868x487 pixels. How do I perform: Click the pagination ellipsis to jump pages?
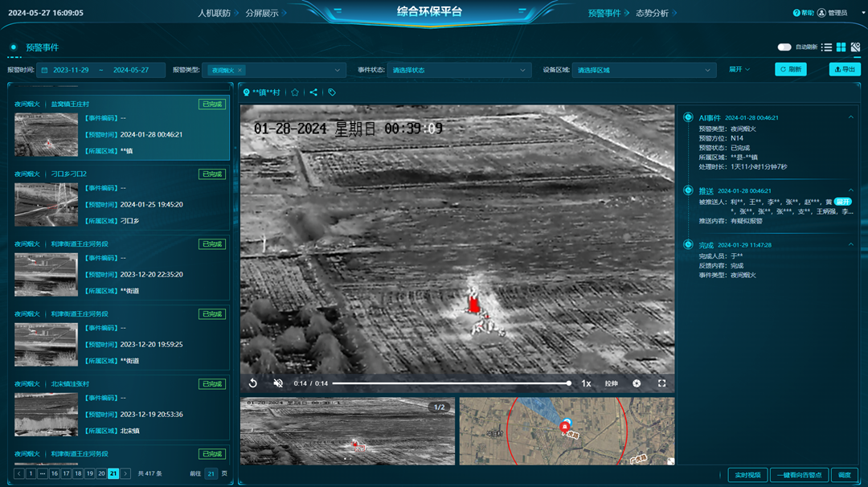click(x=43, y=473)
